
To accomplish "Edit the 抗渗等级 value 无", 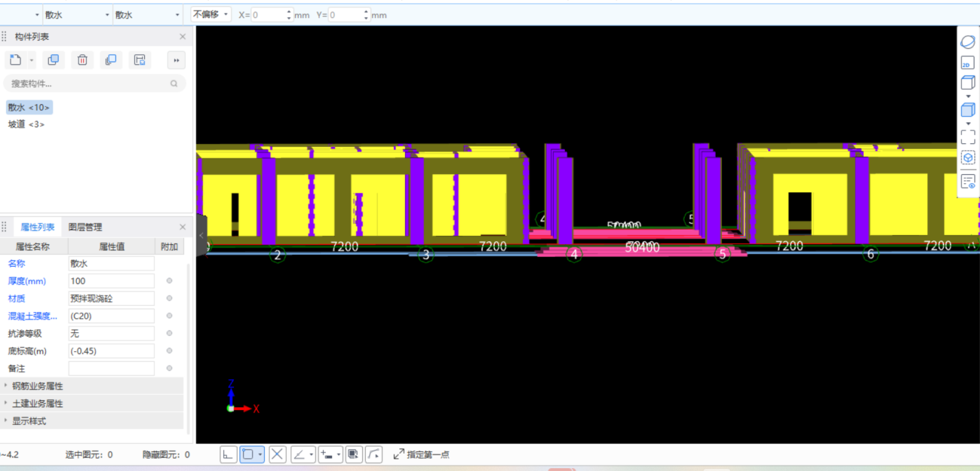I will pyautogui.click(x=111, y=333).
